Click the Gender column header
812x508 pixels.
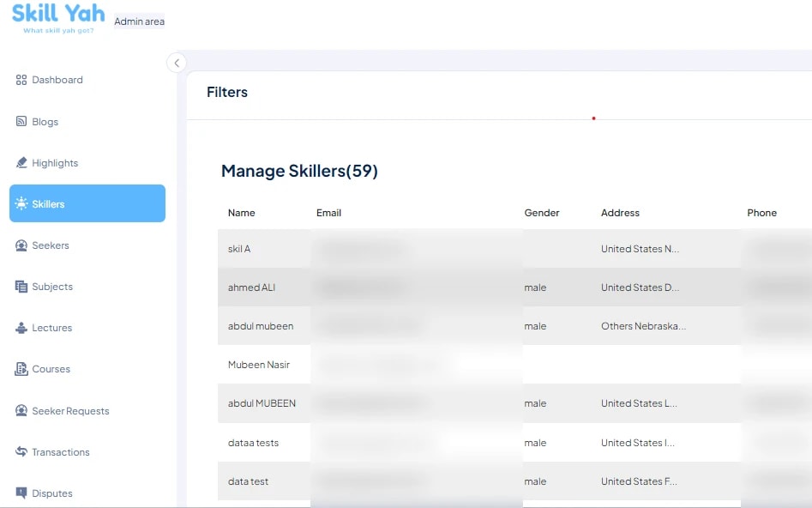542,213
